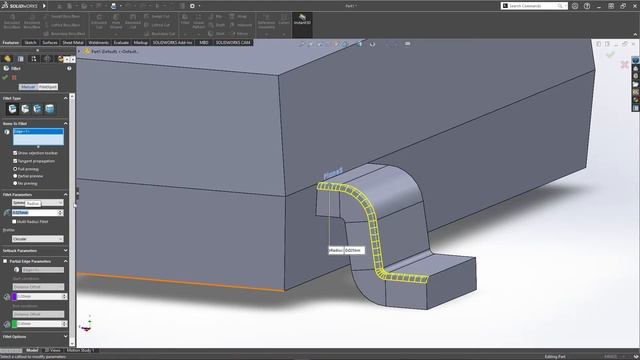Switch to the Sketch ribbon tab
The image size is (640, 360).
tap(30, 42)
